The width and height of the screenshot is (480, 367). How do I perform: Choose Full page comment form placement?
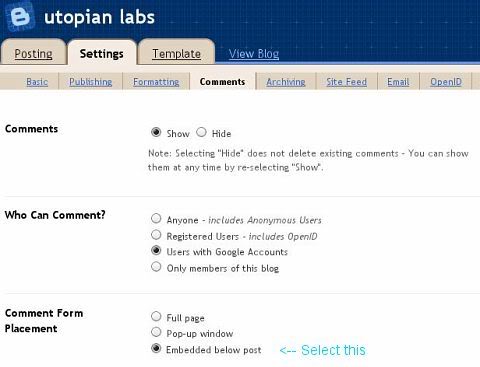click(156, 316)
